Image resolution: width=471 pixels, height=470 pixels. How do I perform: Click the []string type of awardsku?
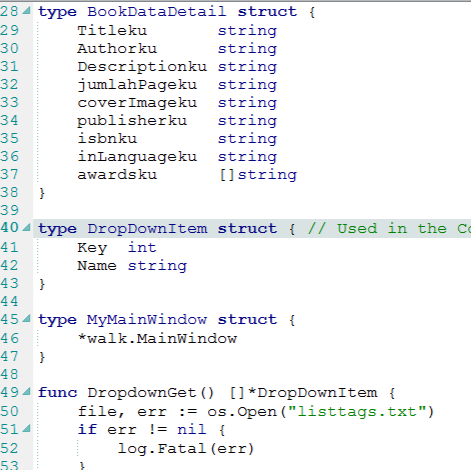(258, 175)
